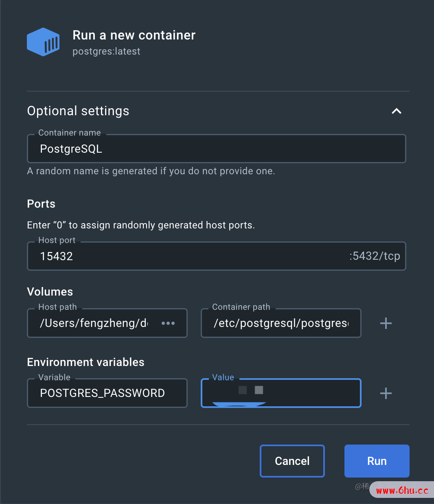This screenshot has height=504, width=434.
Task: Start the container with the Run button
Action: click(x=377, y=461)
